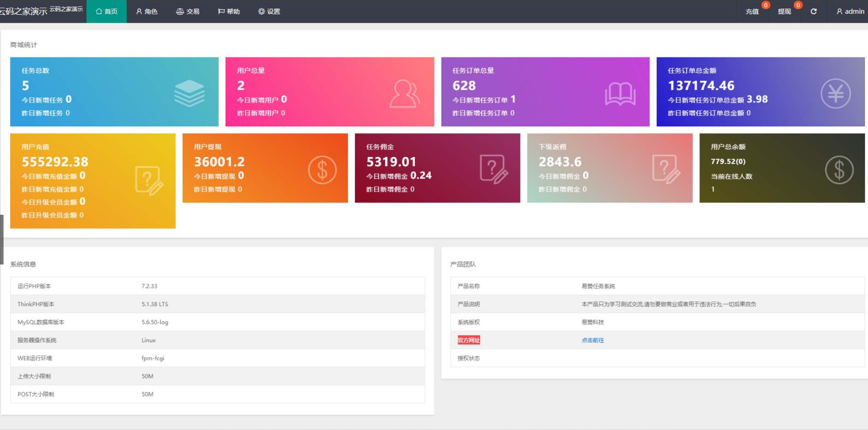Click the 充值 notification button
The width and height of the screenshot is (868, 430).
(x=752, y=11)
